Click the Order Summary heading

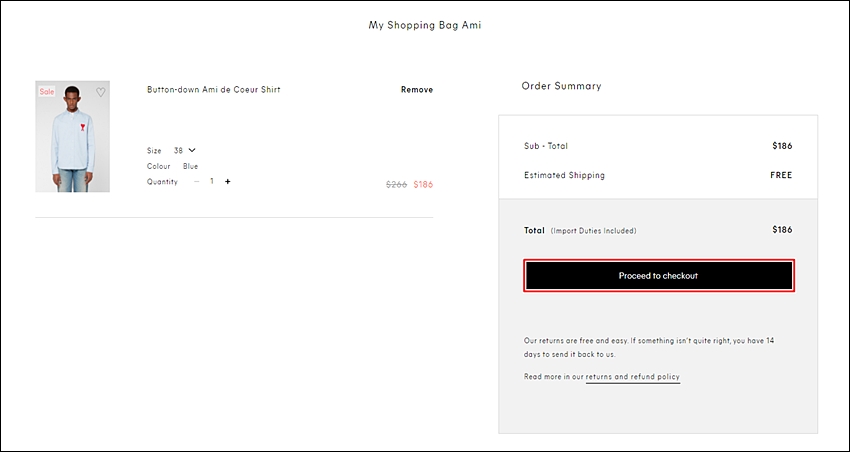(x=562, y=86)
